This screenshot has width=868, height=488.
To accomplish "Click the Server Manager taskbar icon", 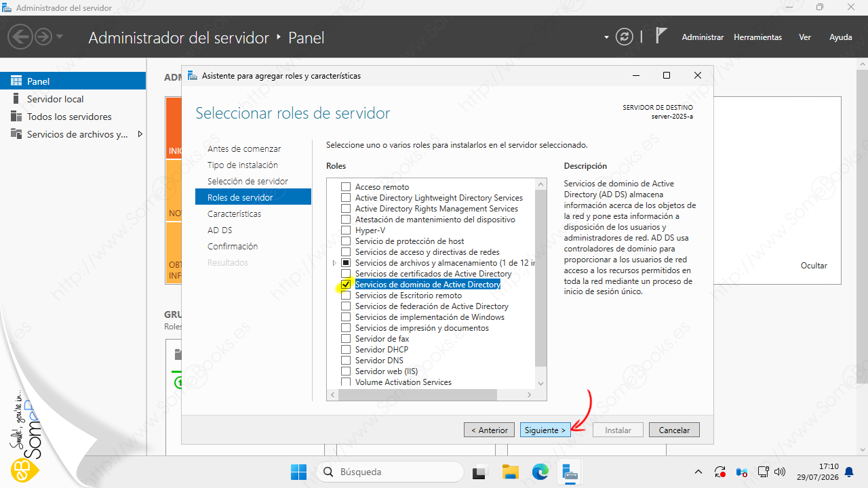I will [x=570, y=472].
